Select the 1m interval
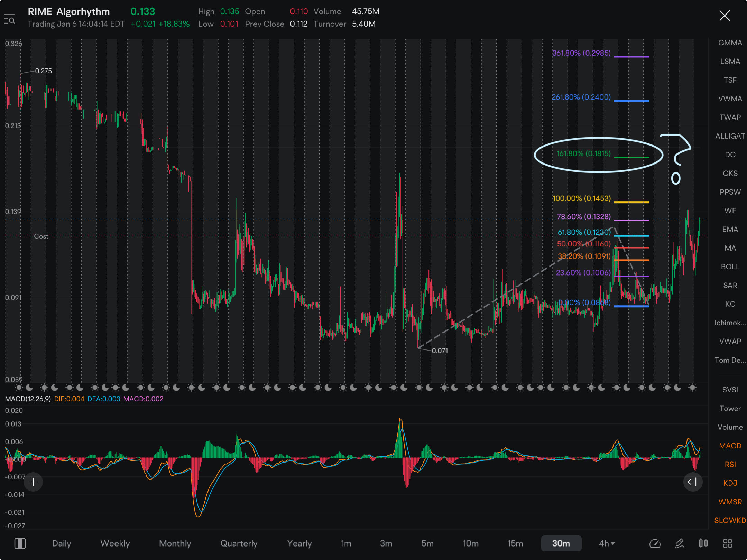This screenshot has width=747, height=560. (346, 543)
